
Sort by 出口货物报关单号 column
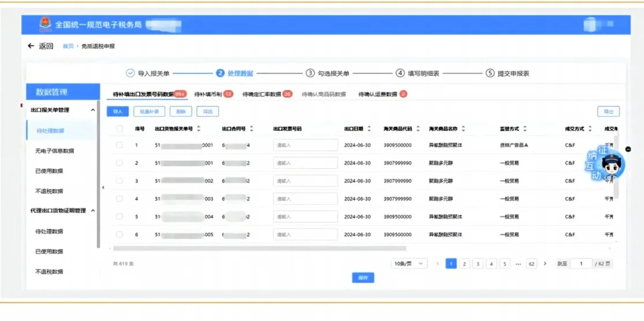coord(199,128)
